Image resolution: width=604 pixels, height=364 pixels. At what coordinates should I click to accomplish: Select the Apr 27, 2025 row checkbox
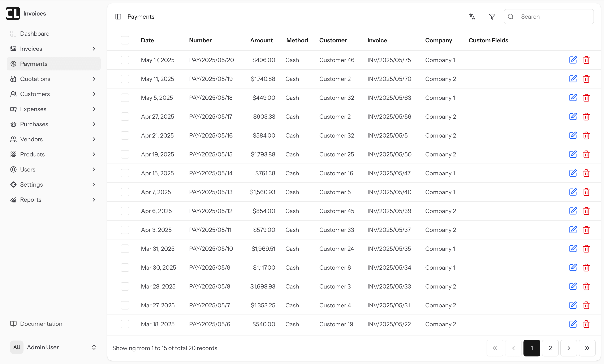(x=125, y=116)
